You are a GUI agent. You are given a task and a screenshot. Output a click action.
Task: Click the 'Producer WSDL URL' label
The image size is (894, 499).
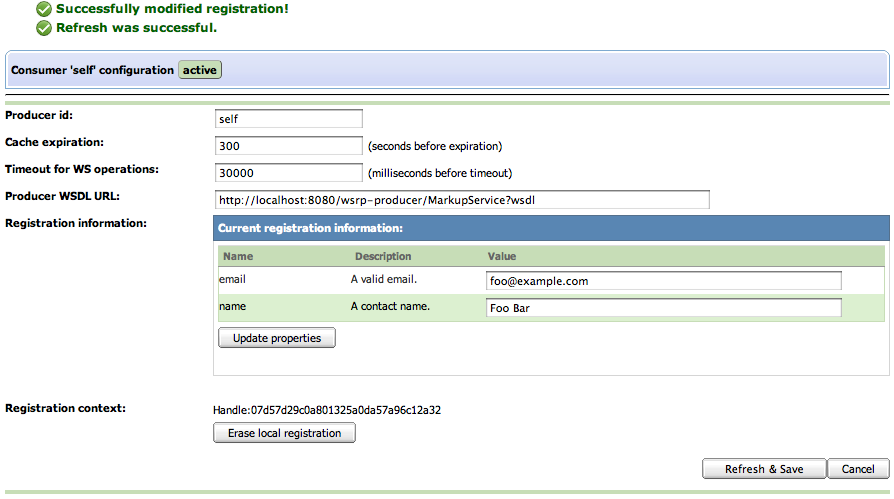[x=62, y=196]
